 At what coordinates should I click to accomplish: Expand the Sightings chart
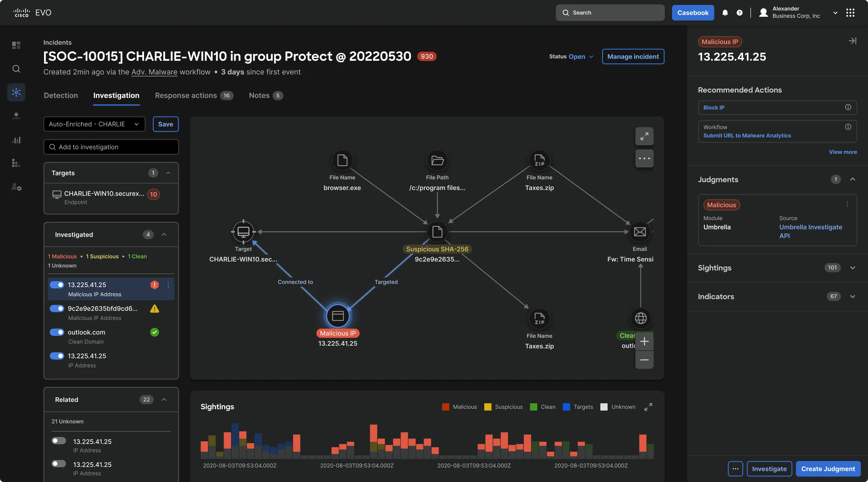pyautogui.click(x=648, y=407)
